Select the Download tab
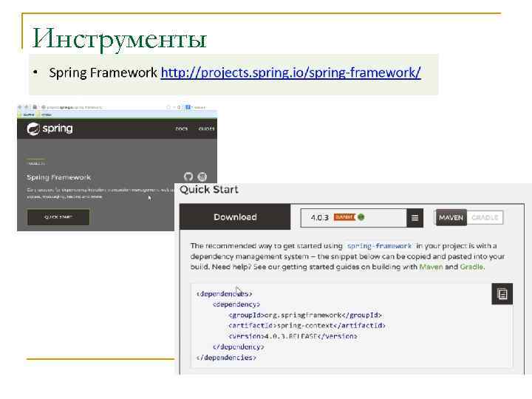This screenshot has width=532, height=399. pos(235,217)
